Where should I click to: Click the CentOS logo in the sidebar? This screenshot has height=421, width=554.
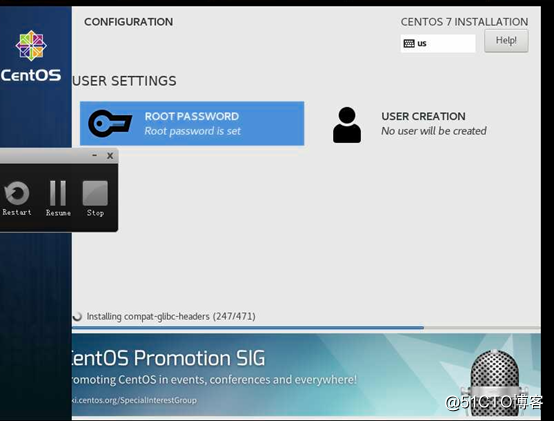click(31, 56)
